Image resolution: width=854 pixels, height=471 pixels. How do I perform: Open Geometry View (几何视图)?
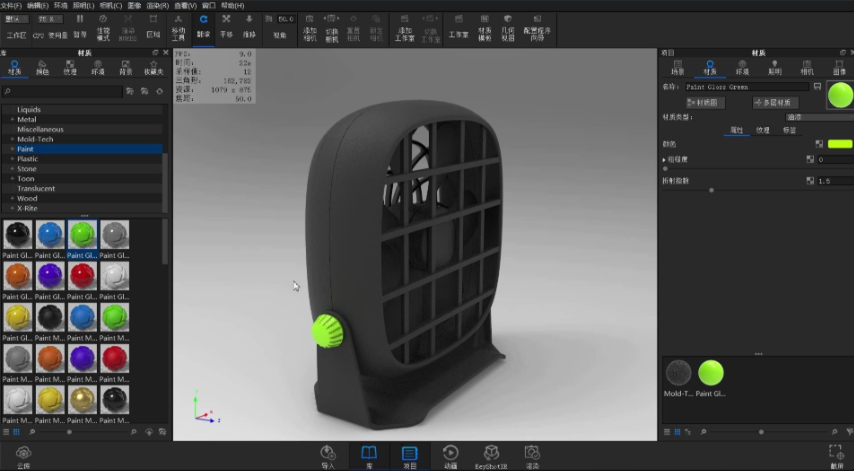point(508,28)
